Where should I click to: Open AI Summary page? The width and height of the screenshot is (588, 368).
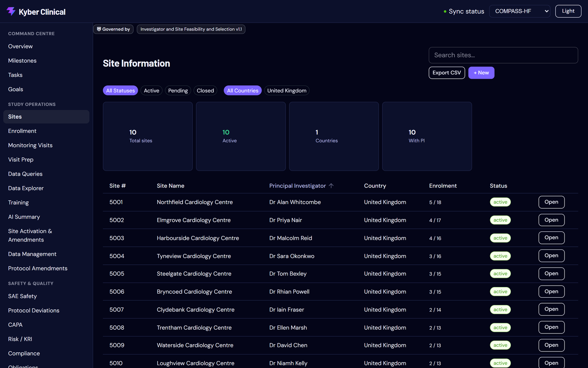click(46, 217)
